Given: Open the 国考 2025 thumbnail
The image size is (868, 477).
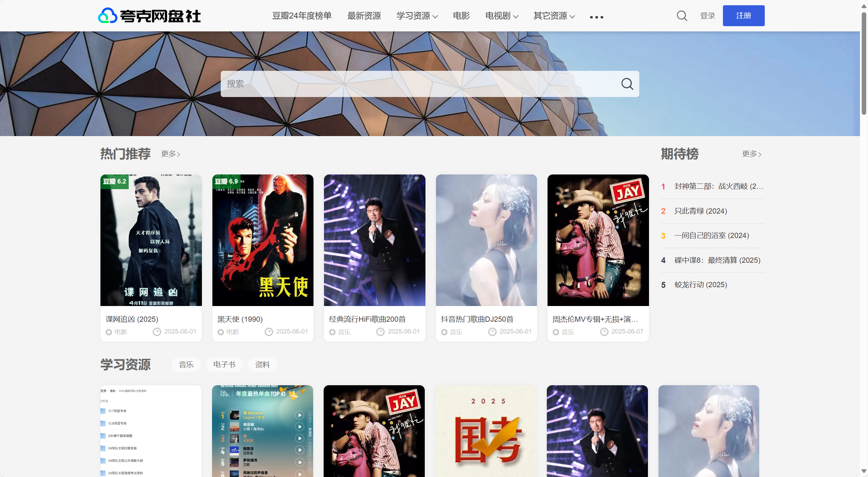Looking at the screenshot, I should (486, 431).
